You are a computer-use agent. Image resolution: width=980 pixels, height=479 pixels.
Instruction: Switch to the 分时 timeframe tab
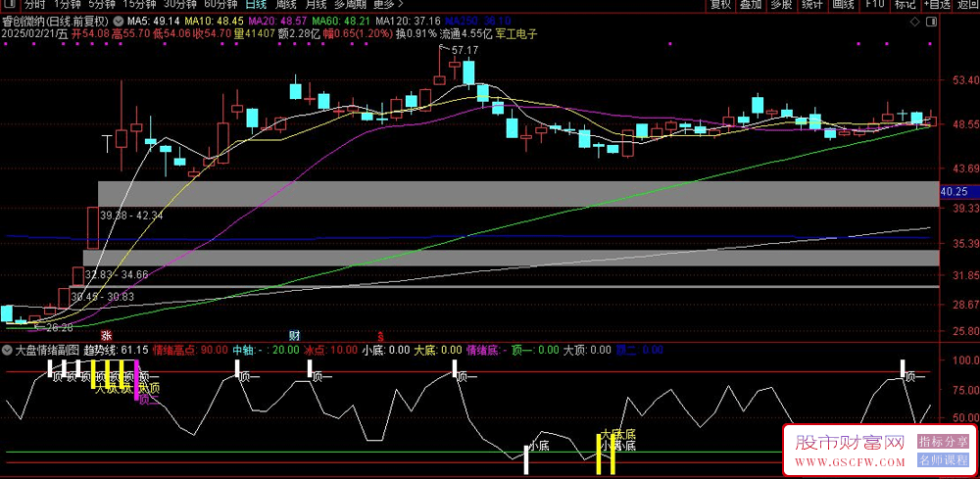[35, 4]
